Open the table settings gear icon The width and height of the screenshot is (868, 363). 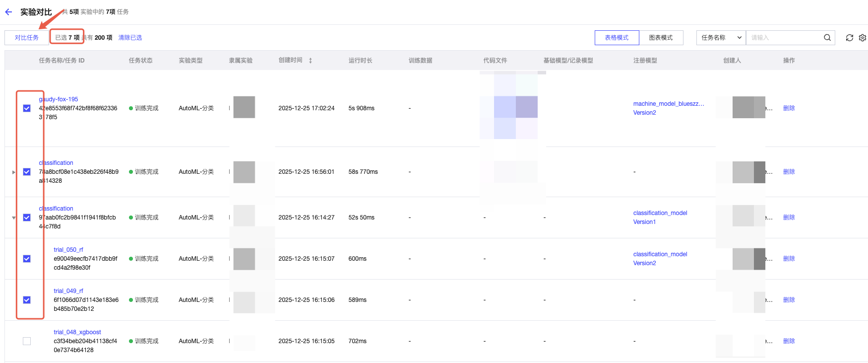[863, 38]
